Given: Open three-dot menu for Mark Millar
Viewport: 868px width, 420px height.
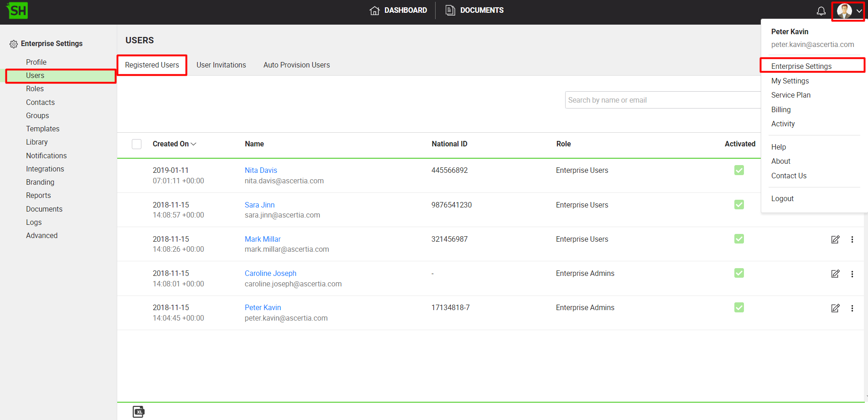Looking at the screenshot, I should click(x=852, y=239).
